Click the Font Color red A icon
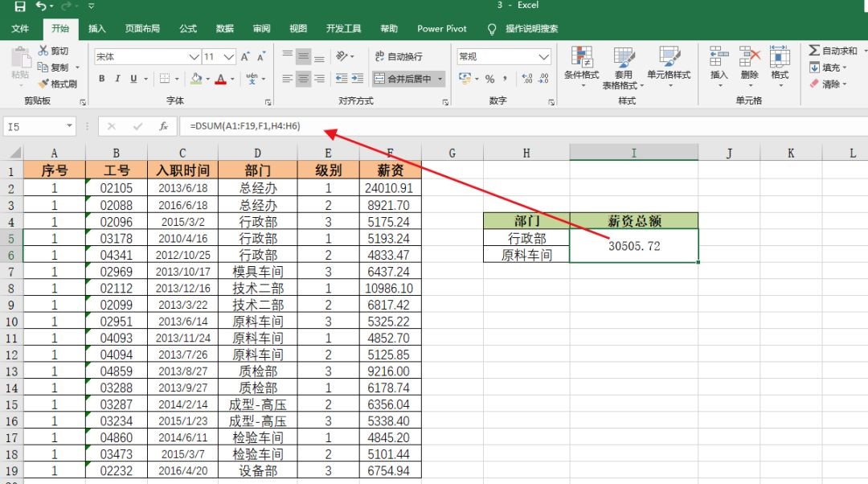 [x=221, y=79]
